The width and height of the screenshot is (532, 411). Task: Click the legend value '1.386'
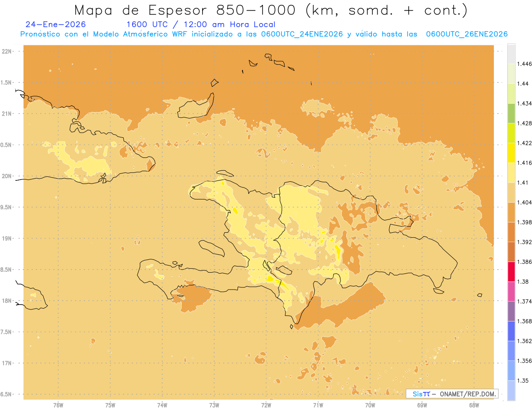tap(525, 262)
